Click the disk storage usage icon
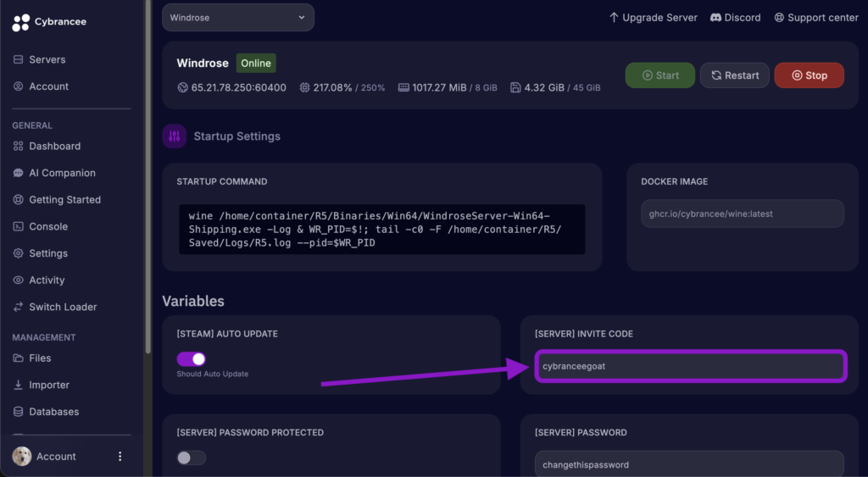Screen dimensions: 868x477 [x=515, y=87]
